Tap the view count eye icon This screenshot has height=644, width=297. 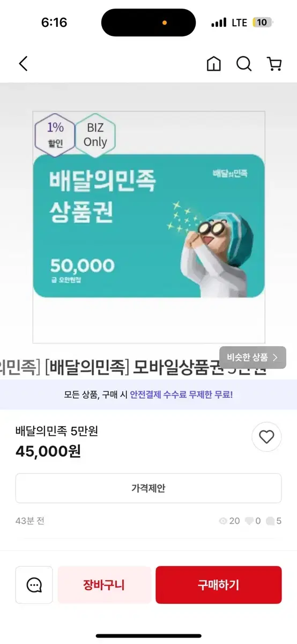coord(223,521)
